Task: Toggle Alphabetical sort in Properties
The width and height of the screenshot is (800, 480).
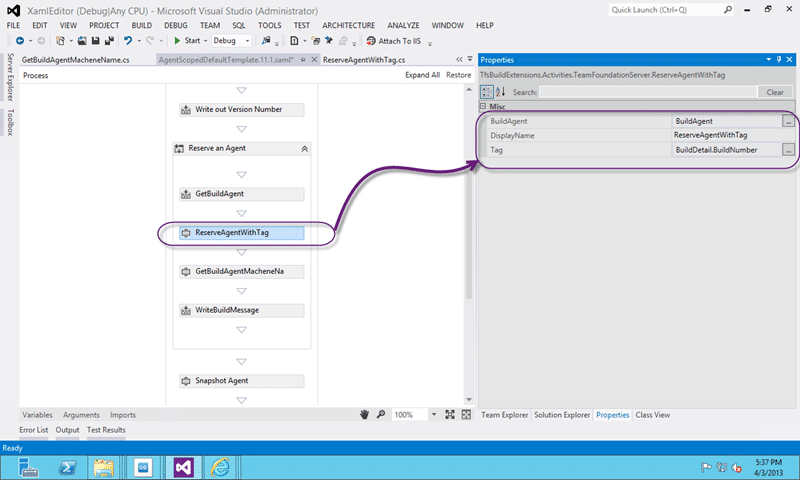Action: pyautogui.click(x=501, y=92)
